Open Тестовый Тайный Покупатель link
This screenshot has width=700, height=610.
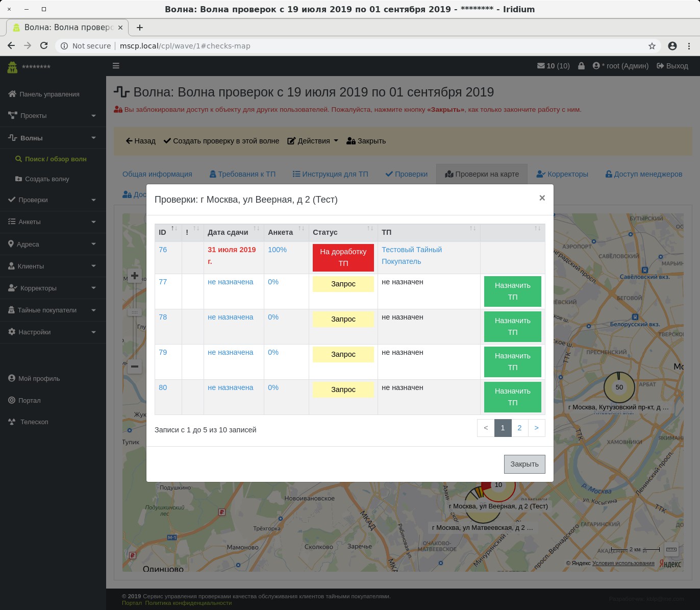click(x=412, y=255)
